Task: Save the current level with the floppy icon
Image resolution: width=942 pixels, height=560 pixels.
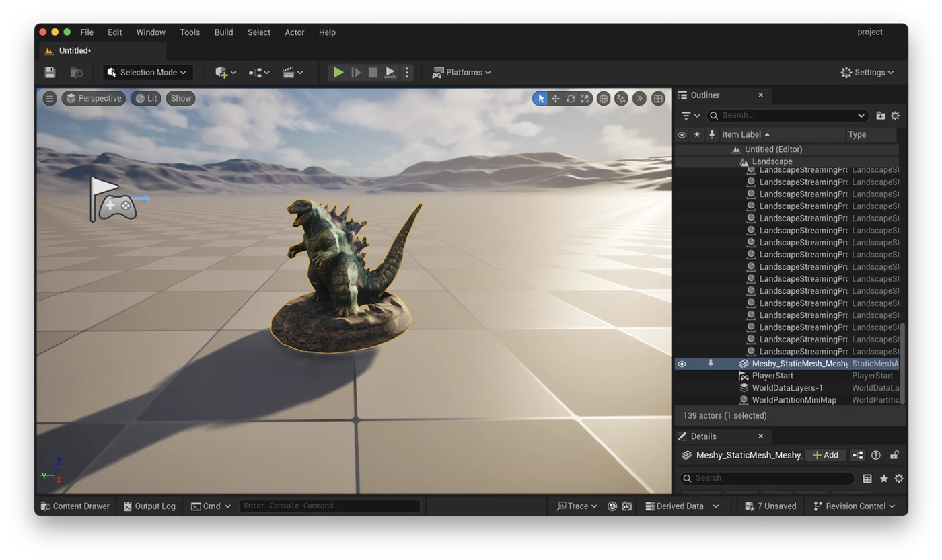Action: tap(50, 72)
